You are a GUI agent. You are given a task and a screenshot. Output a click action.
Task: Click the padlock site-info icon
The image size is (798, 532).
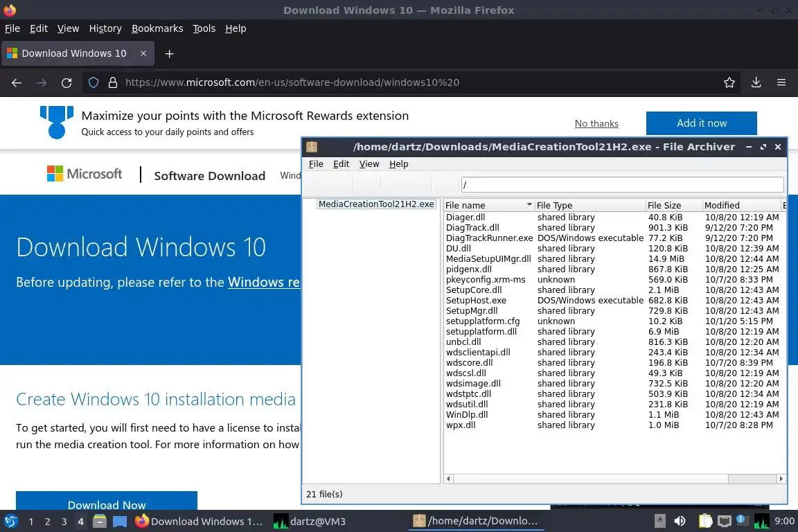click(x=113, y=82)
